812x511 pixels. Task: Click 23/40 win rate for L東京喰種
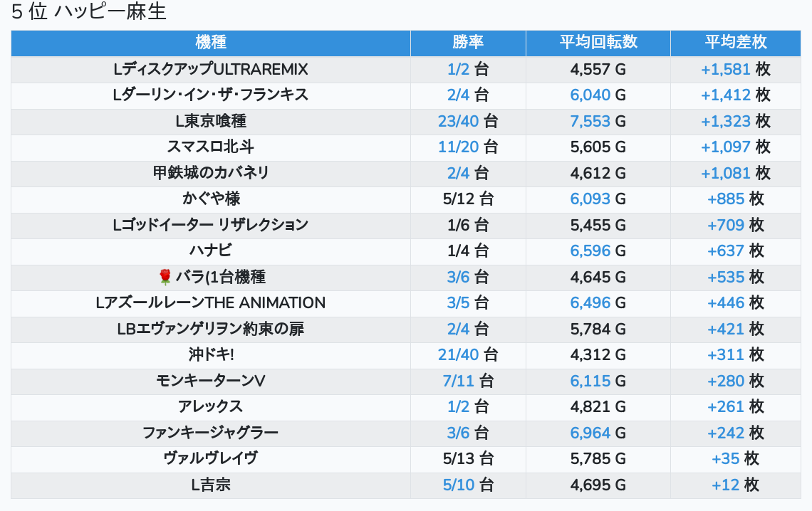tap(458, 121)
